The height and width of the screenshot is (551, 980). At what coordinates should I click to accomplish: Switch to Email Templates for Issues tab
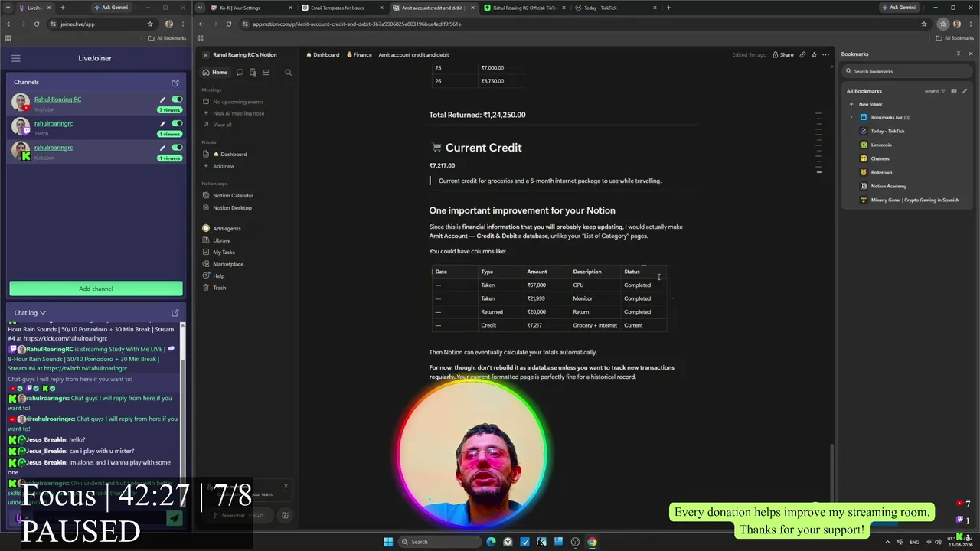(x=342, y=8)
